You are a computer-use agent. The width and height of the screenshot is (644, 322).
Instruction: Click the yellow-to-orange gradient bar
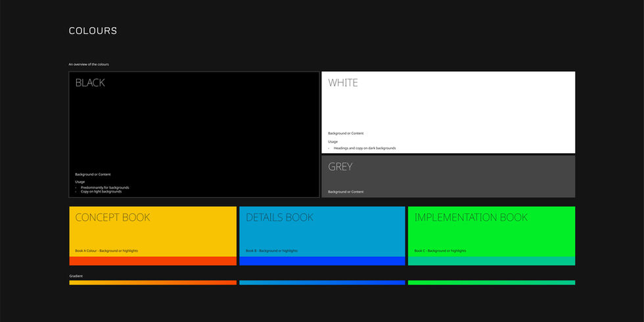pyautogui.click(x=152, y=283)
